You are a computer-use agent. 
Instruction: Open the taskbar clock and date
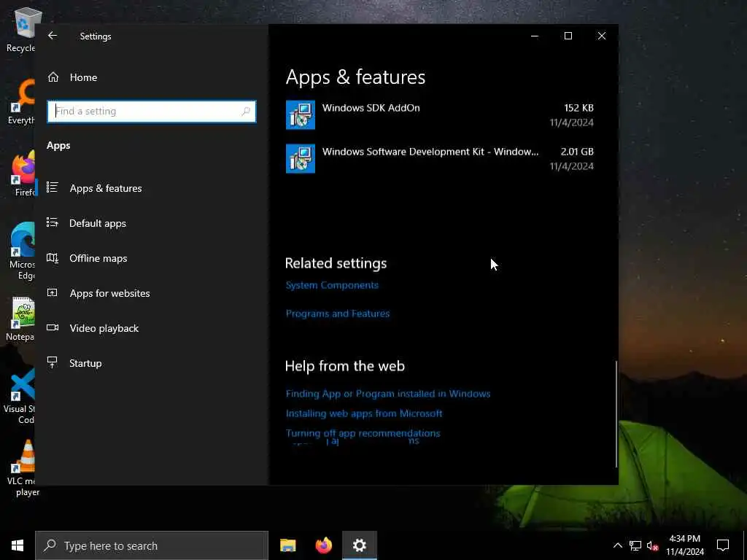point(685,545)
